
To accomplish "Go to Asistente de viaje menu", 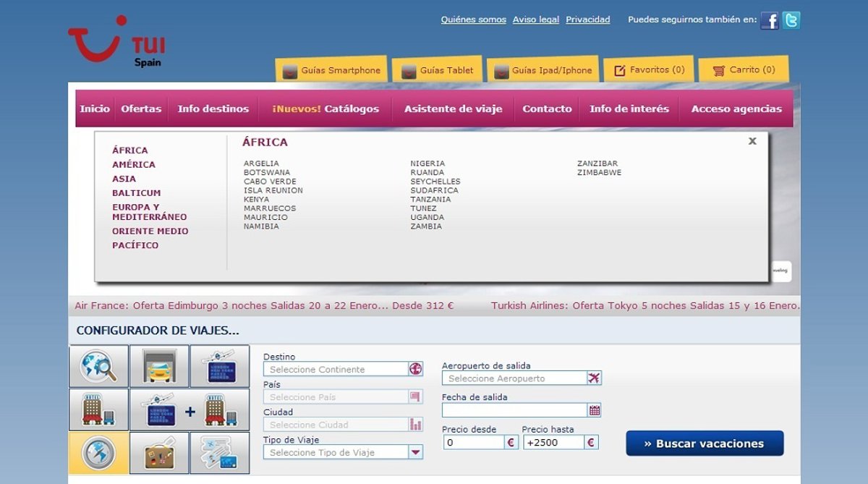I will [453, 109].
